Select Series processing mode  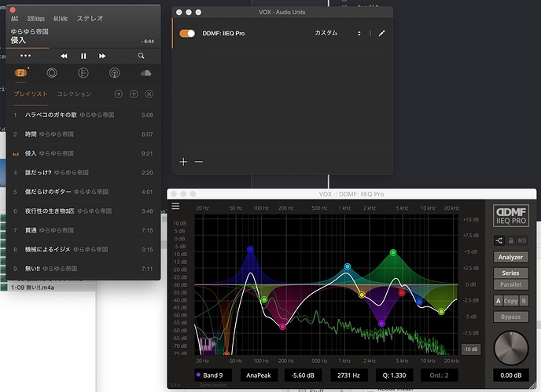point(510,273)
